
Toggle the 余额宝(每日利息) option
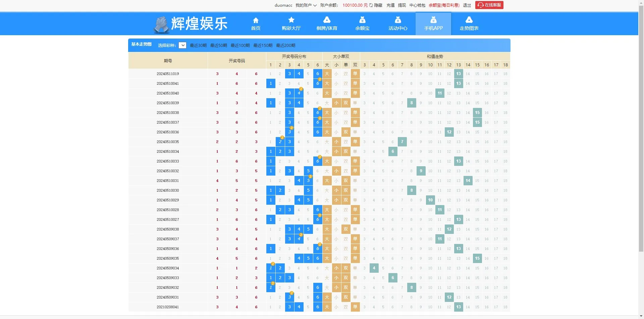[x=444, y=5]
